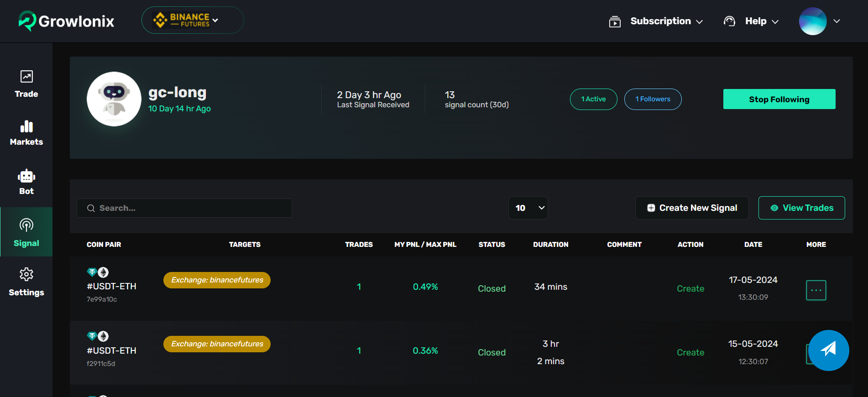Toggle the 1 Active filter pill
The image size is (868, 397).
[593, 99]
